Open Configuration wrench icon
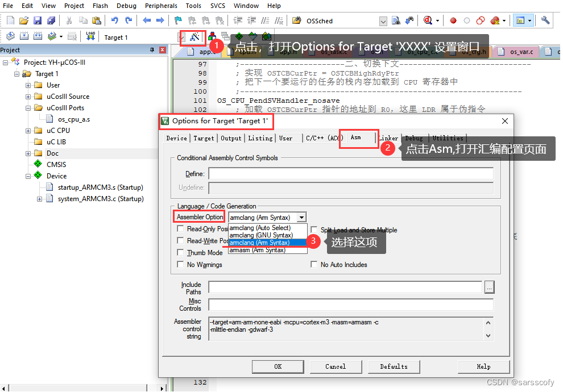 (x=545, y=20)
